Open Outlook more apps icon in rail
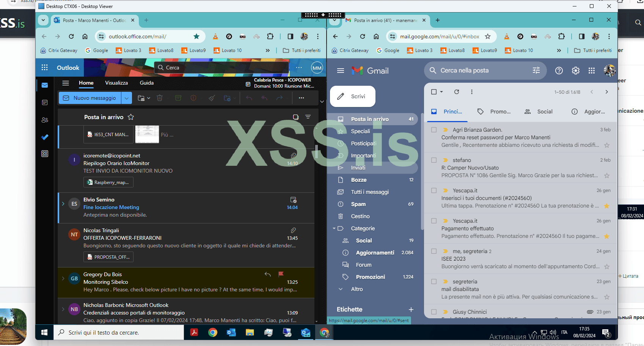This screenshot has height=346, width=644. [x=45, y=154]
